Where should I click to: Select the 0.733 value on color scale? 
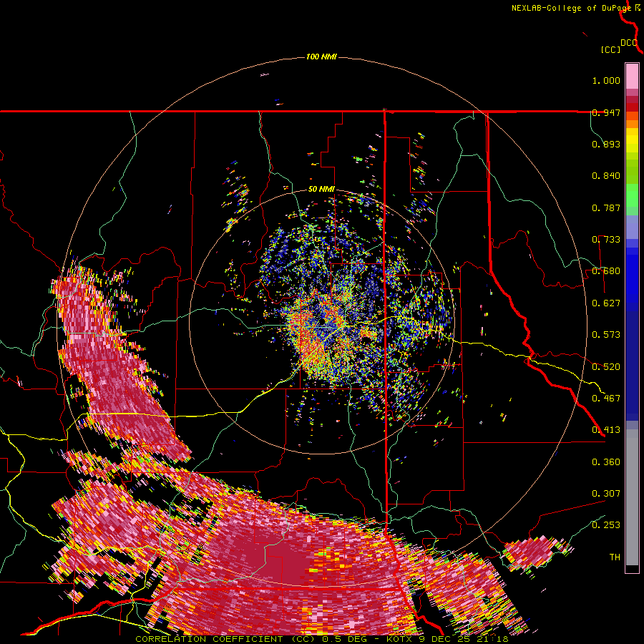(606, 240)
